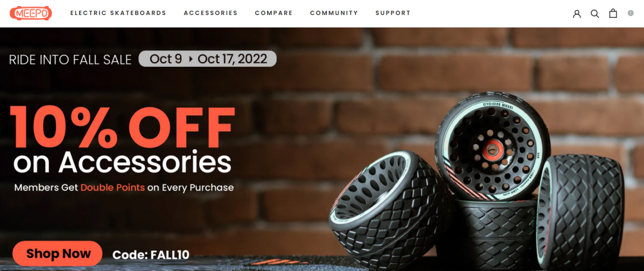Click the orange Shop Now button
The height and width of the screenshot is (271, 644).
point(57,253)
